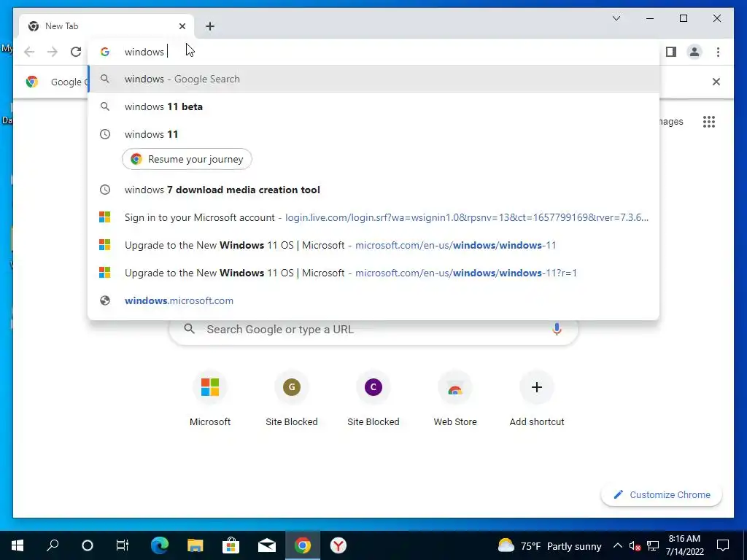This screenshot has height=560, width=747.
Task: Open the Site Blocked shortcut with C icon
Action: (x=373, y=399)
